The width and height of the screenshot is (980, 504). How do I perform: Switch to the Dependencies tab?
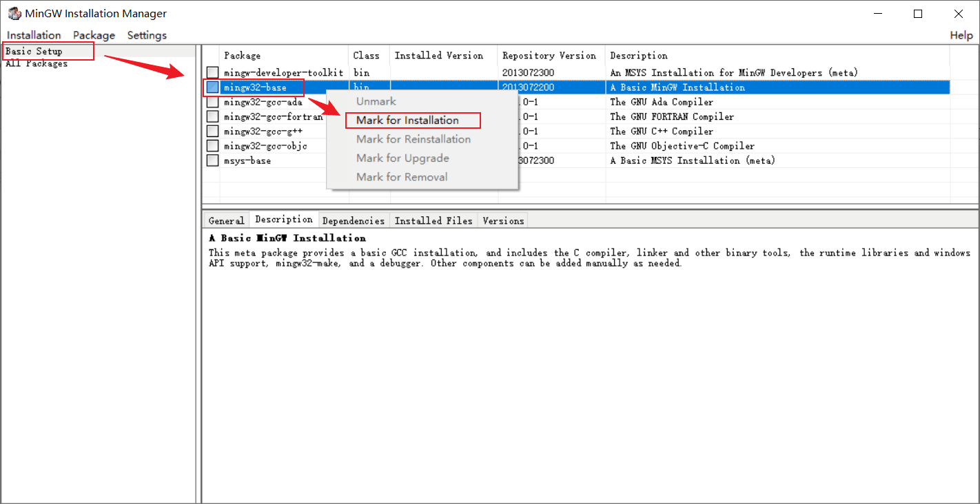[353, 220]
